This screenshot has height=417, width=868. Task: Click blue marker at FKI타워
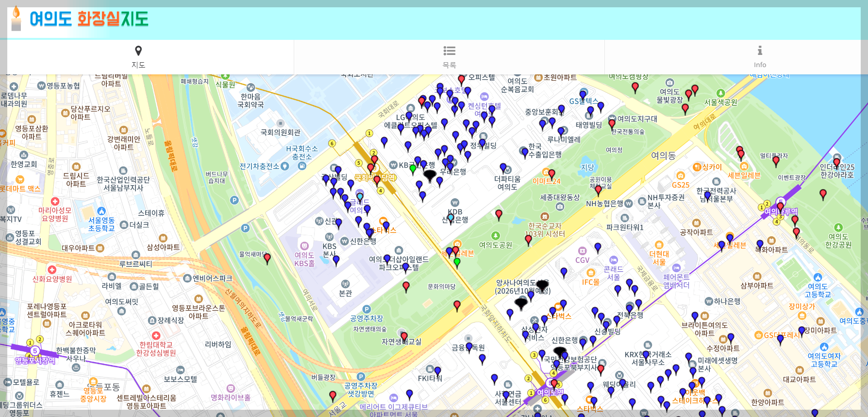tap(437, 372)
